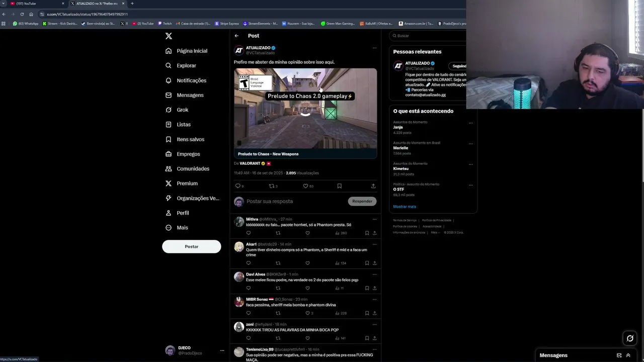This screenshot has width=644, height=362.
Task: Open more options on TenisnoLixo_89's reply
Action: pyautogui.click(x=374, y=349)
